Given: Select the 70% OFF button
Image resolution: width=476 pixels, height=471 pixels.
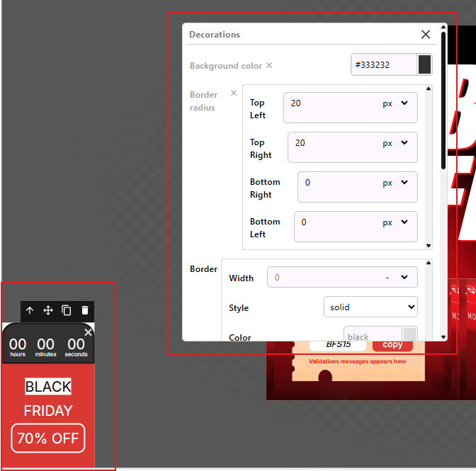Looking at the screenshot, I should tap(48, 438).
